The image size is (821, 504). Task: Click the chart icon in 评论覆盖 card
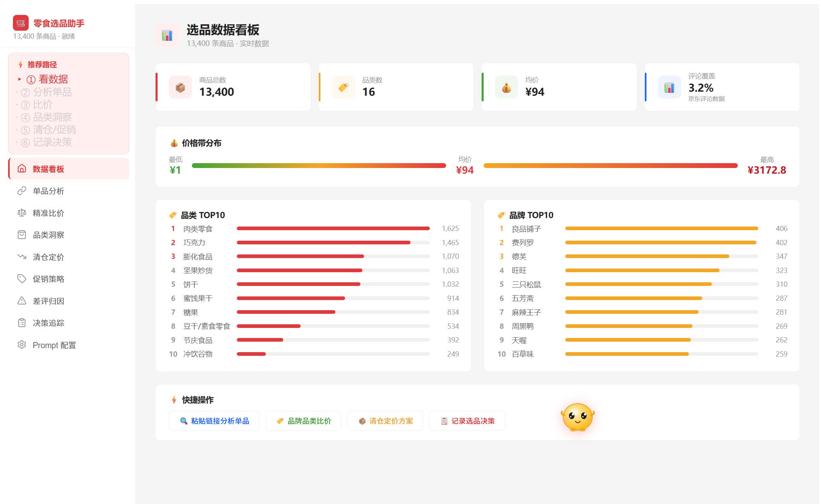(x=669, y=87)
